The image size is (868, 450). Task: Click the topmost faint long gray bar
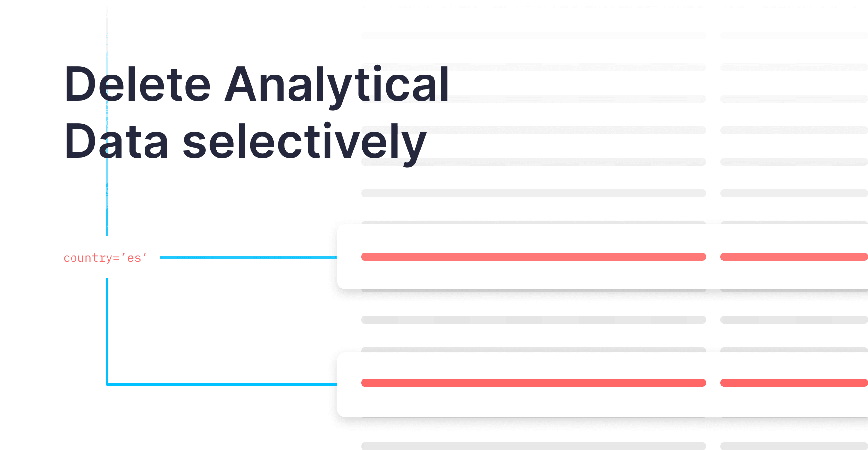pyautogui.click(x=533, y=36)
